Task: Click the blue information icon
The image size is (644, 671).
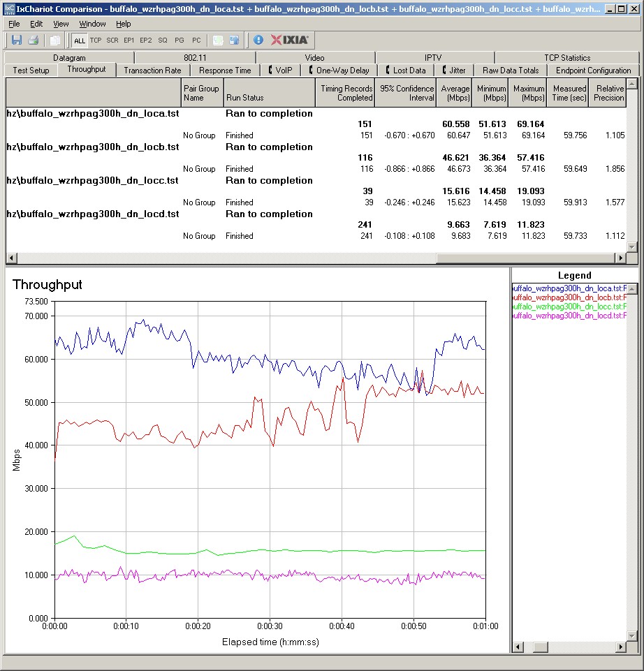Action: (258, 40)
